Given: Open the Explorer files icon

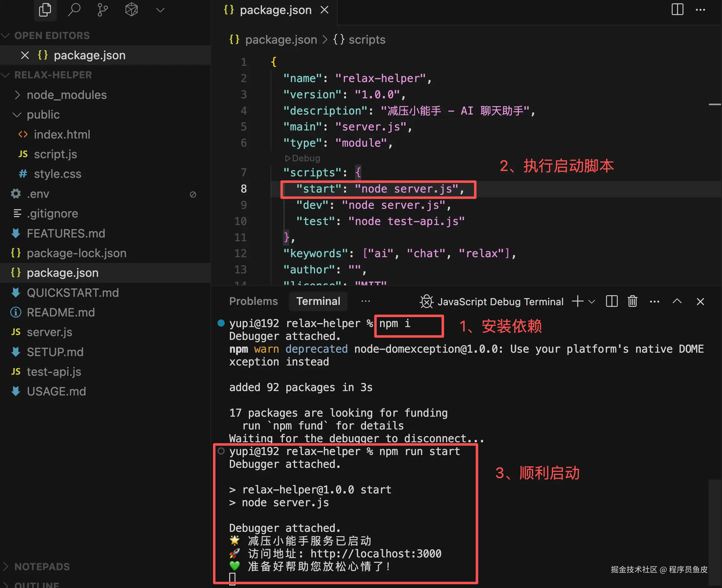Looking at the screenshot, I should pos(45,10).
